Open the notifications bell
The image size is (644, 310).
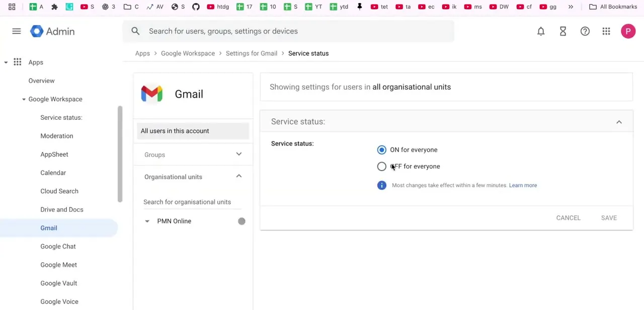click(541, 31)
